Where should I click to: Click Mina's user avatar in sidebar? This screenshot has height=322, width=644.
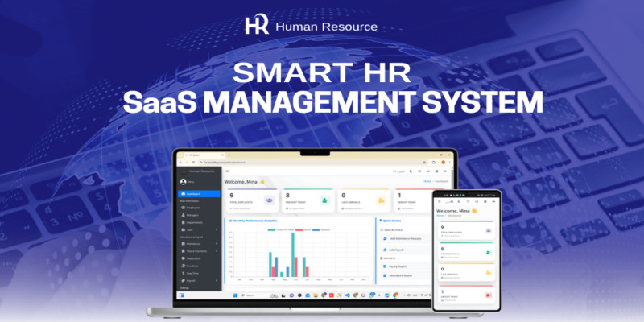tap(184, 182)
